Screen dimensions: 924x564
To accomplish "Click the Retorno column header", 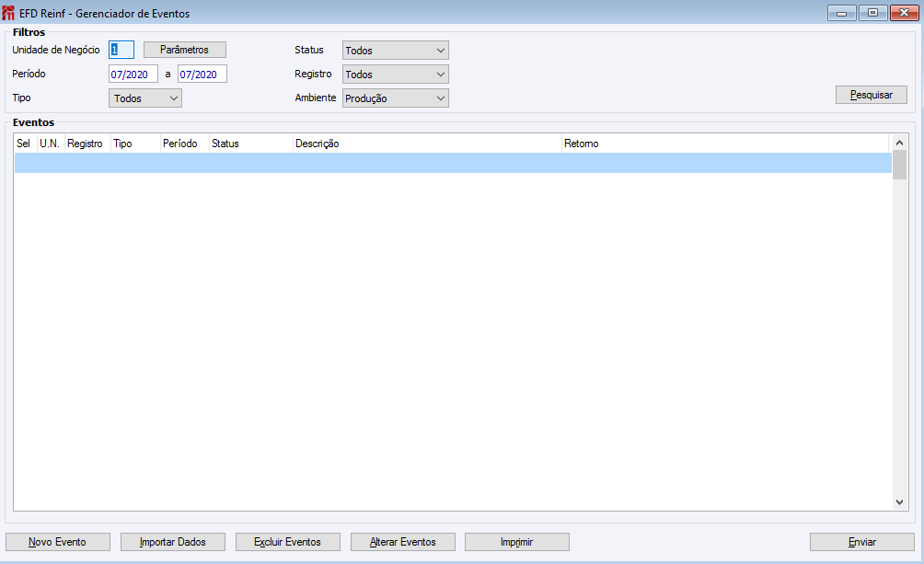I will pyautogui.click(x=725, y=144).
